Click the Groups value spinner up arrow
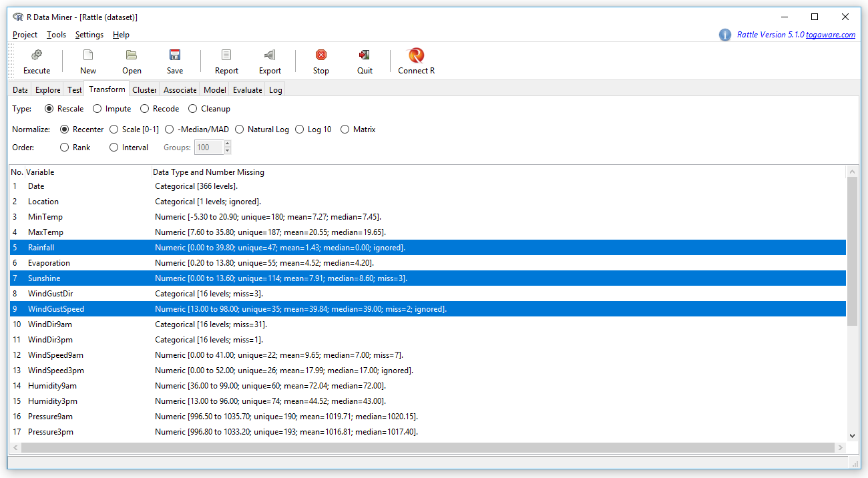868x478 pixels. pyautogui.click(x=226, y=144)
